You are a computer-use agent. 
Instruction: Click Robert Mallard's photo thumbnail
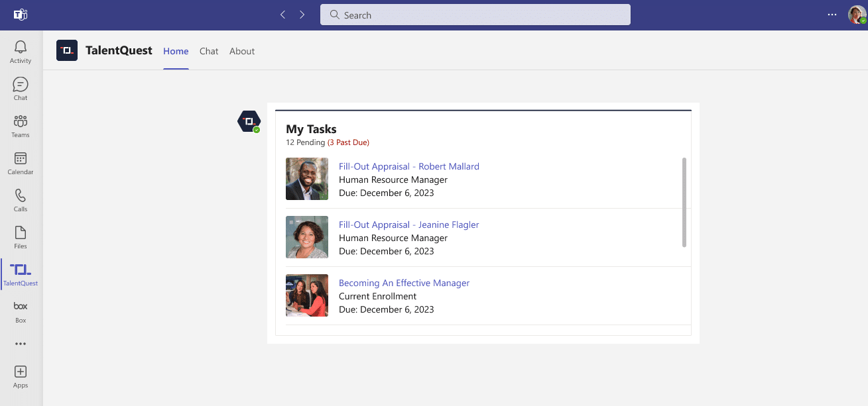pos(307,179)
